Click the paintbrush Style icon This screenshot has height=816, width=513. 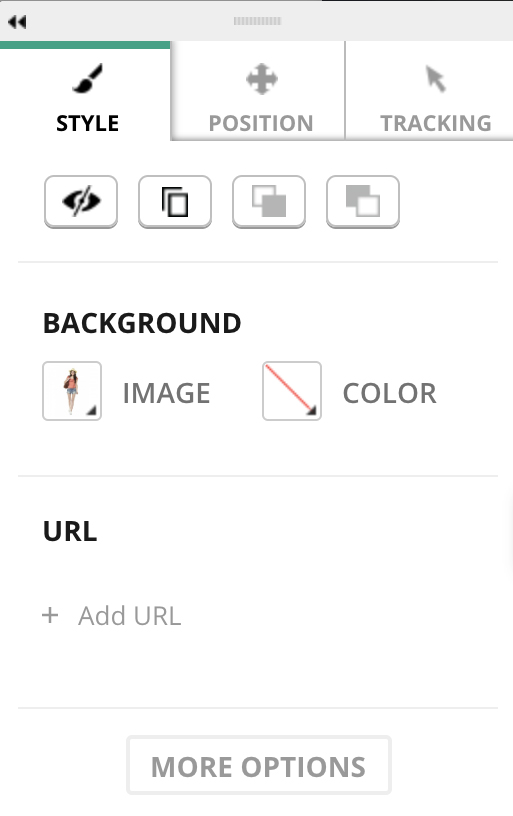(87, 79)
